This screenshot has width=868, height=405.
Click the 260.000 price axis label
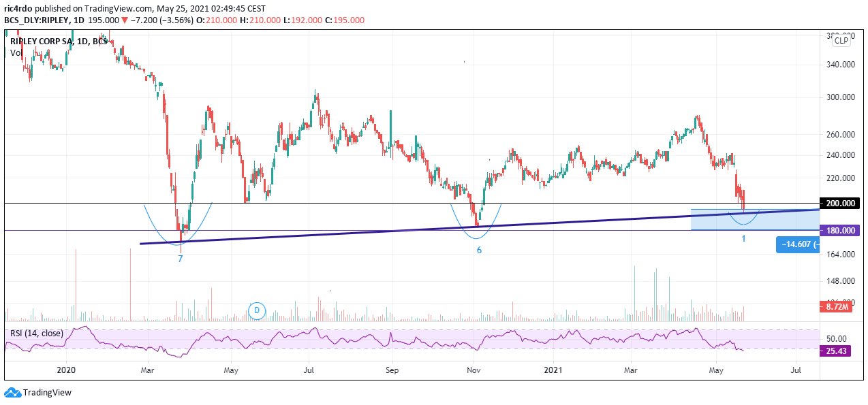[840, 134]
